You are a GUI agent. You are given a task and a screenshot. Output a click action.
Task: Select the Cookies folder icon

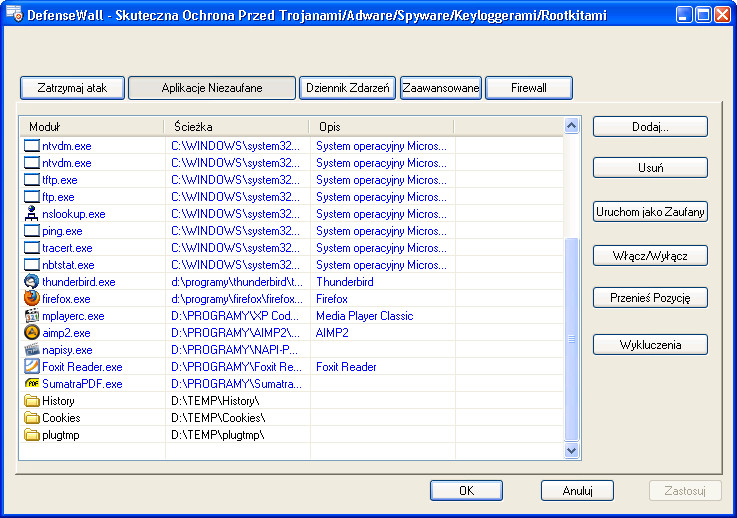click(32, 418)
